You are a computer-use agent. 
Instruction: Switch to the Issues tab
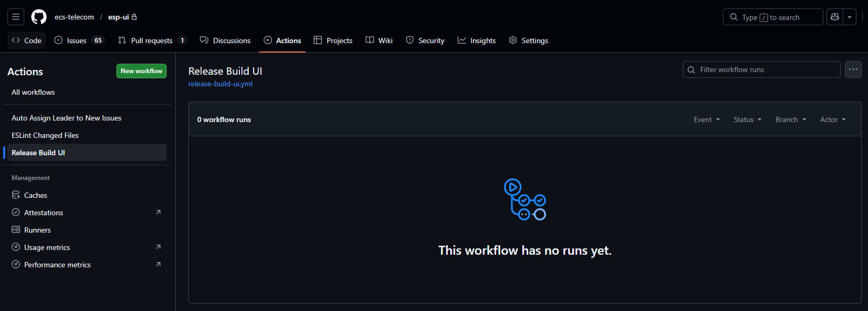point(79,41)
